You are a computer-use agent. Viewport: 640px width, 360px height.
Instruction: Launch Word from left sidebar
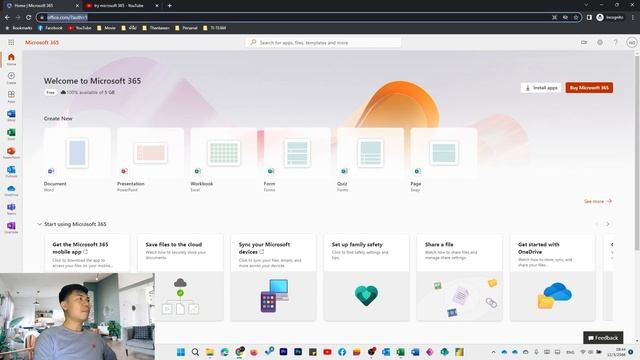coord(11,116)
